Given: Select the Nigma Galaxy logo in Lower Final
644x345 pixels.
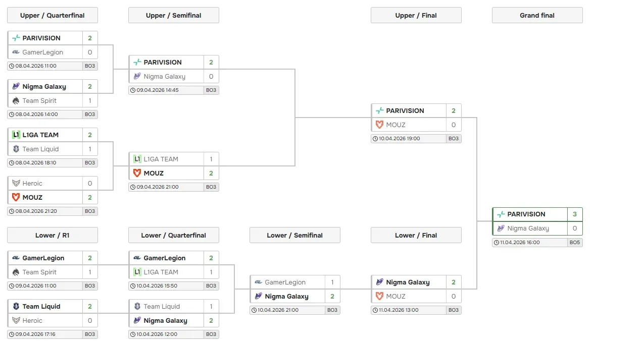Looking at the screenshot, I should coord(379,282).
